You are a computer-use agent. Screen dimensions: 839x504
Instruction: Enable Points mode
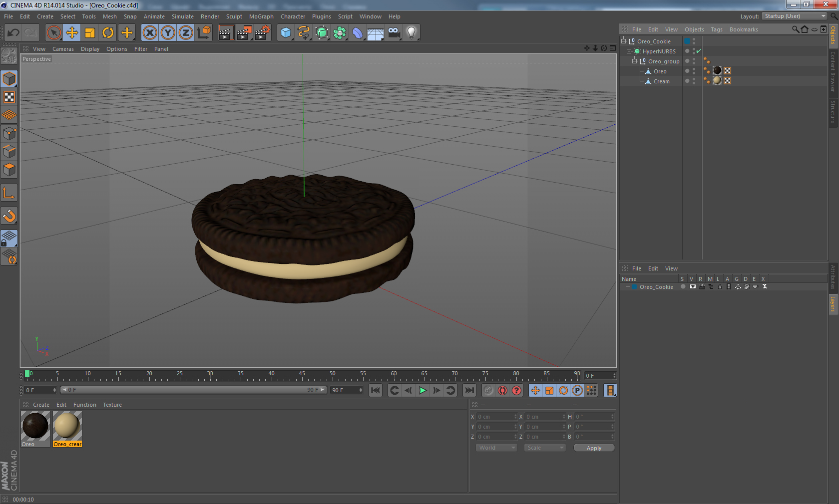[x=9, y=133]
